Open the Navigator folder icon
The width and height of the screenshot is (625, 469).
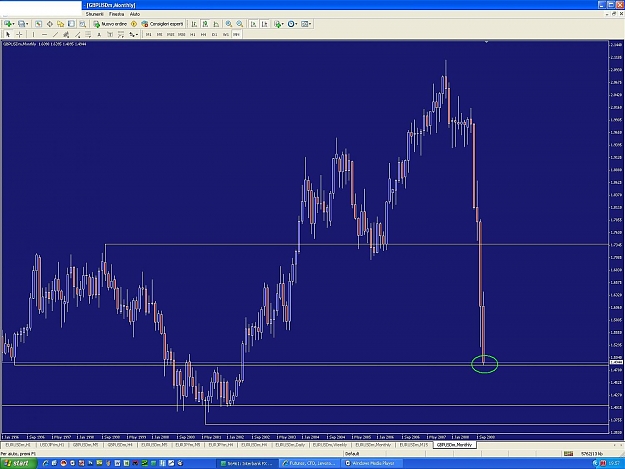pyautogui.click(x=60, y=24)
